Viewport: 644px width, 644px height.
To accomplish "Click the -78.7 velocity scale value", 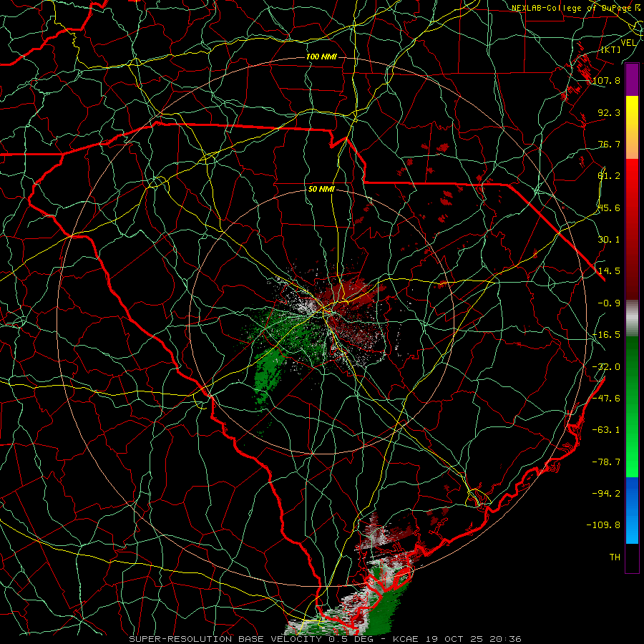I will (607, 462).
